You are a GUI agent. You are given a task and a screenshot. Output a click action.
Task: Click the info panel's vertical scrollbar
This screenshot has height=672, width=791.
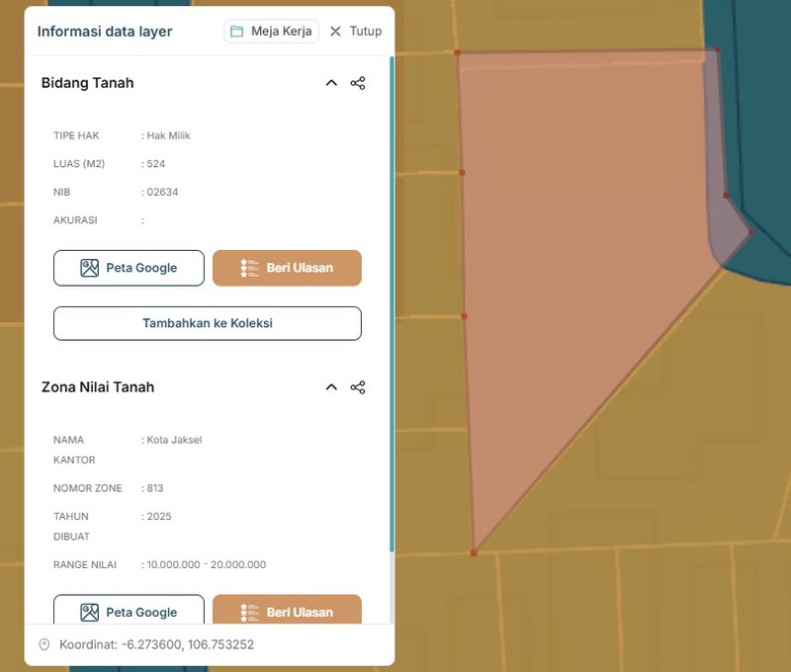coord(392,296)
